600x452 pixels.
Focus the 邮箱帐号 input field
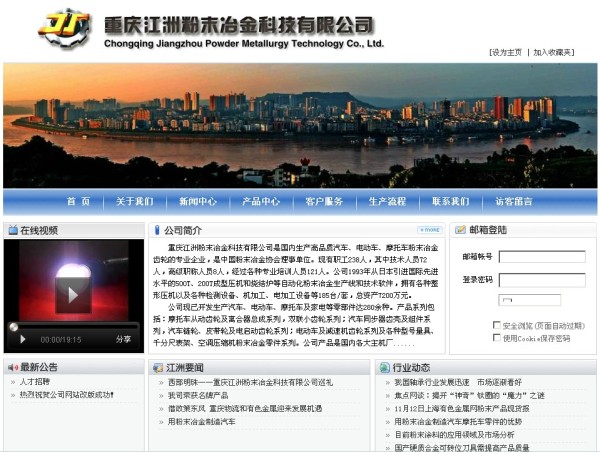tap(542, 256)
